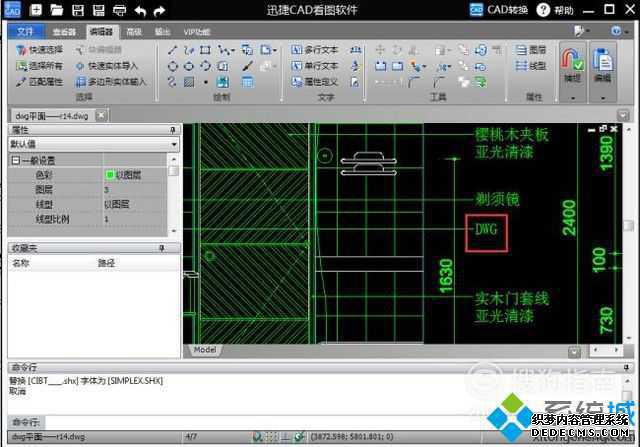Click the insert image icon
Screen dimensions: 640x447
tap(223, 82)
